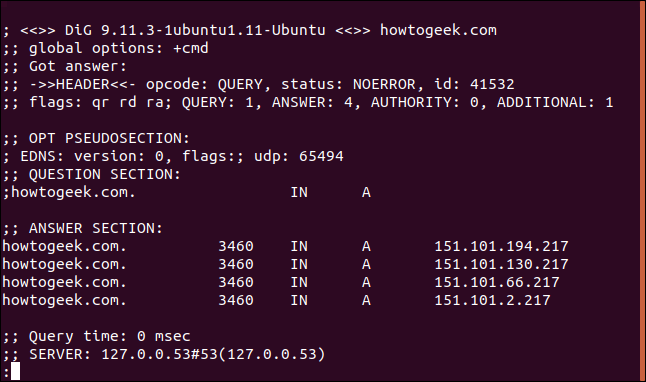
Task: Click the orange scrollbar on the right edge
Action: (x=642, y=191)
